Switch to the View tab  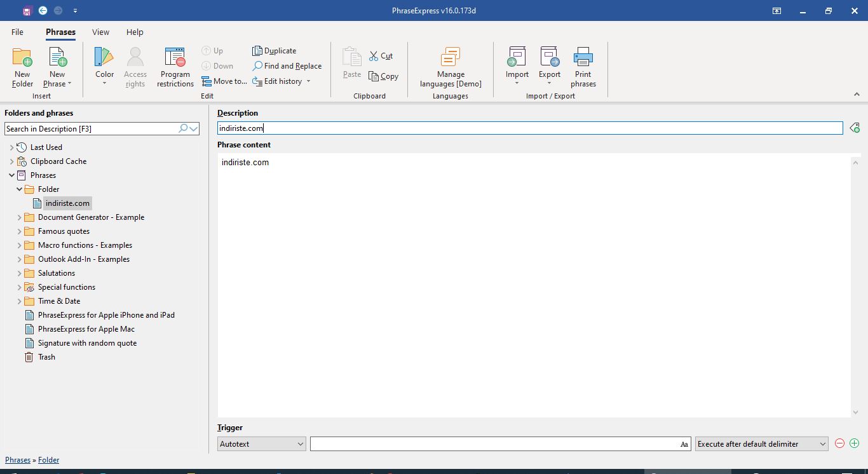pyautogui.click(x=100, y=32)
